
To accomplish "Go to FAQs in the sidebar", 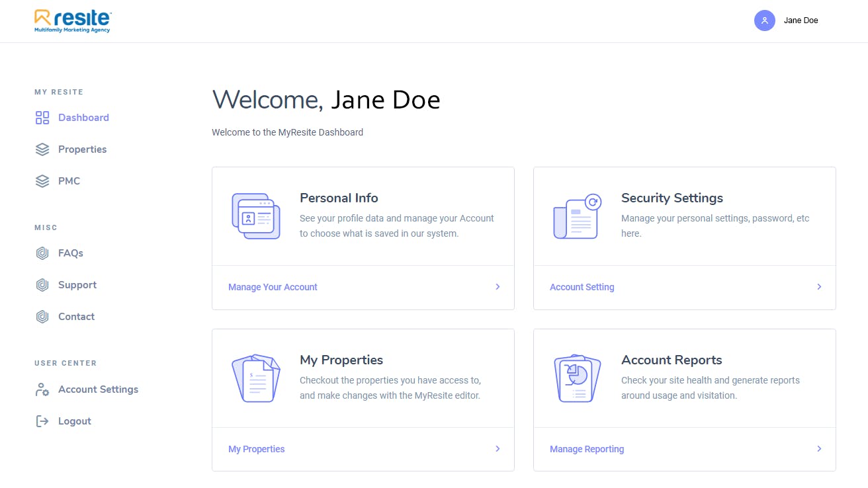I will tap(71, 253).
